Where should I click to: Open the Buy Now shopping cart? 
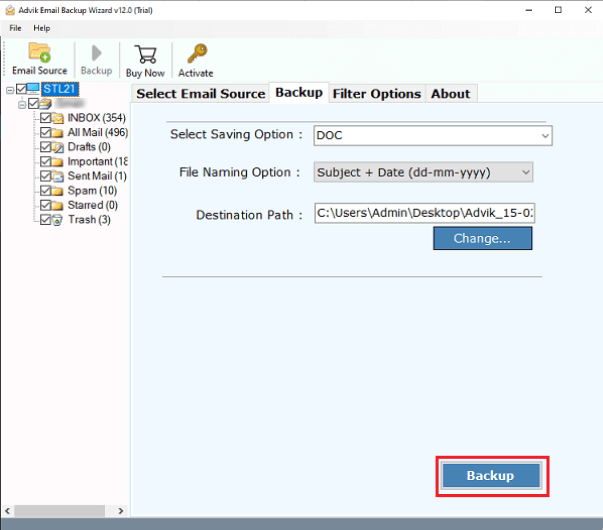pos(145,54)
